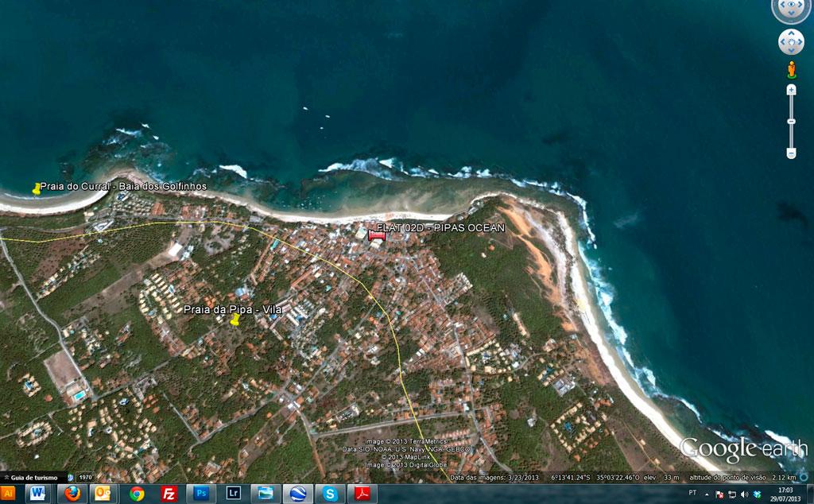
Task: Pan the map up with move joystick arrow
Action: point(791,33)
